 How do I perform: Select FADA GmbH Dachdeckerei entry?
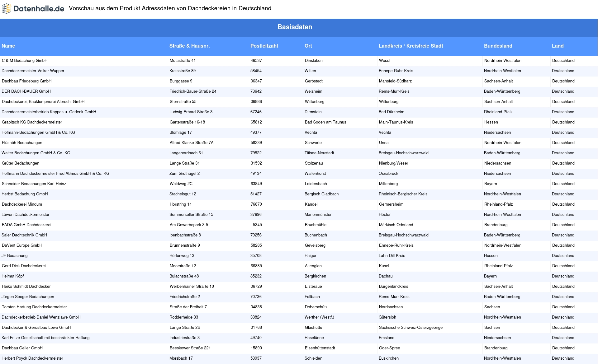pyautogui.click(x=26, y=225)
